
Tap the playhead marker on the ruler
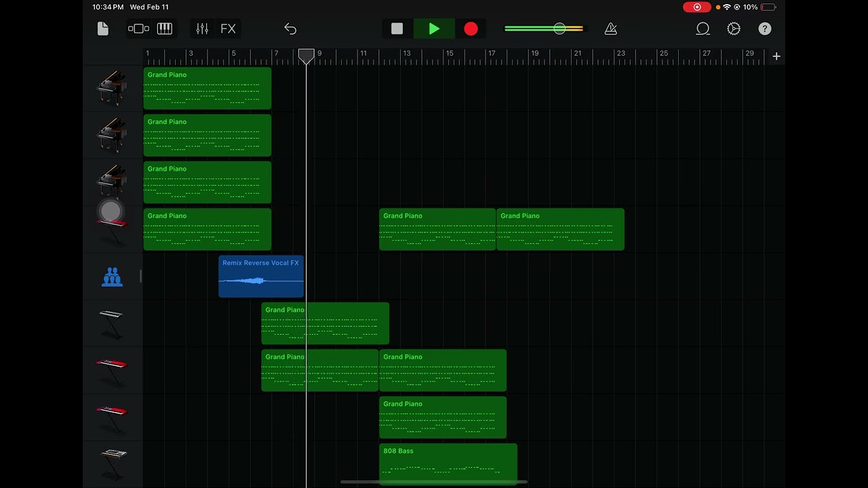pyautogui.click(x=307, y=56)
